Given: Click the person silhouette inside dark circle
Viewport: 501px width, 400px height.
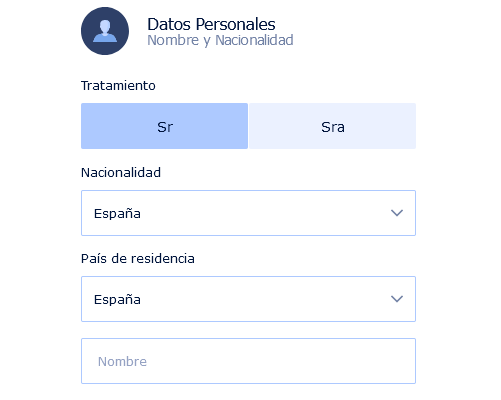Looking at the screenshot, I should [105, 31].
